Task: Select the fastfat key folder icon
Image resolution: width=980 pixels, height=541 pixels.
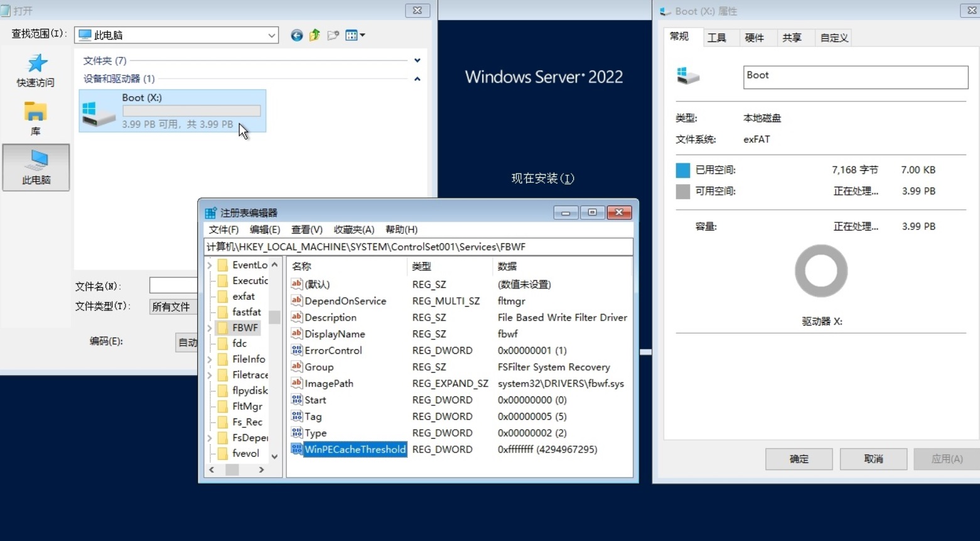Action: tap(222, 312)
